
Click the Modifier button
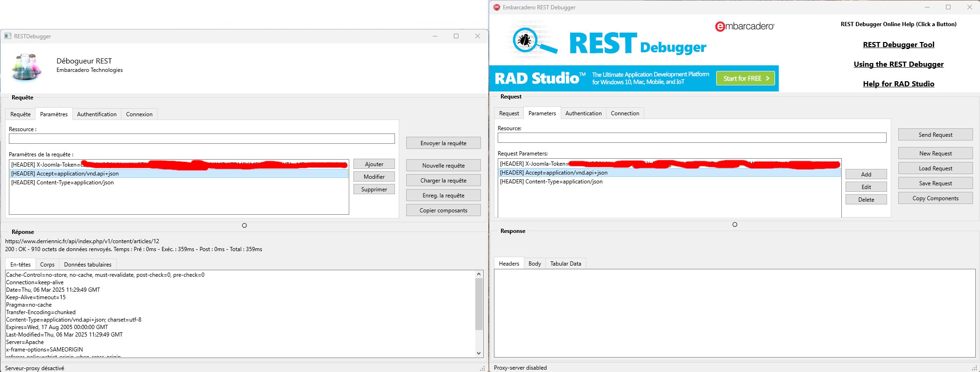coord(374,176)
